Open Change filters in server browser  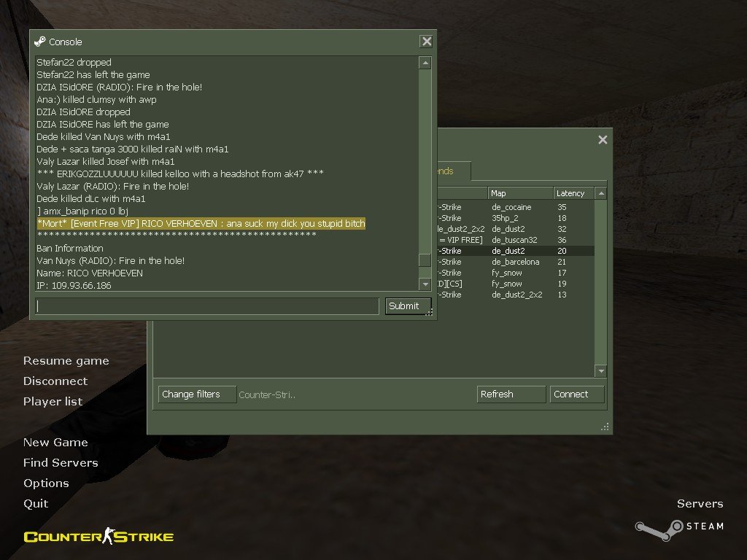tap(197, 394)
